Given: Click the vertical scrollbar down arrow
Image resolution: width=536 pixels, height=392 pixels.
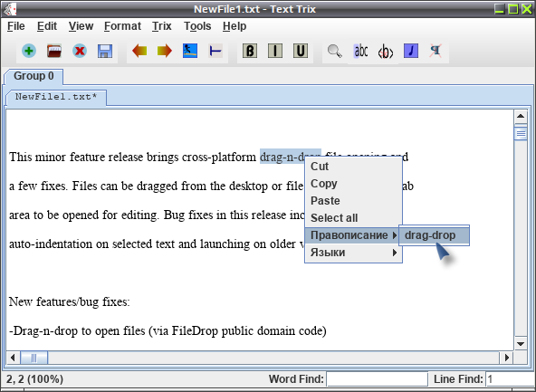Looking at the screenshot, I should pyautogui.click(x=521, y=344).
